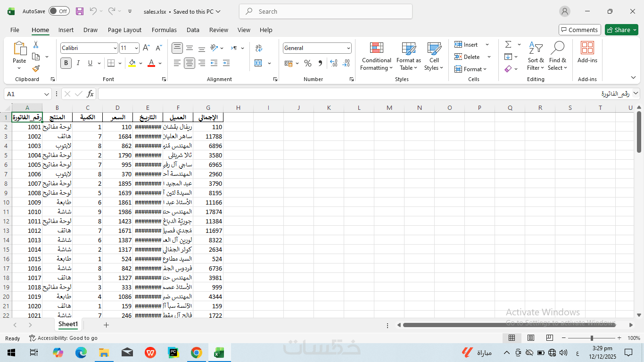Switch to Page Layout view in status bar

coord(531,338)
